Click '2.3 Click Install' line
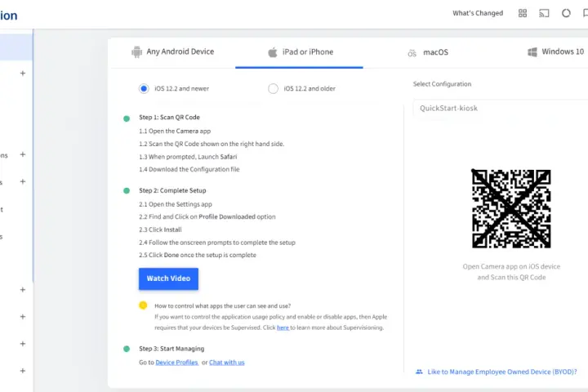Viewport: 588px width, 392px height. click(160, 229)
